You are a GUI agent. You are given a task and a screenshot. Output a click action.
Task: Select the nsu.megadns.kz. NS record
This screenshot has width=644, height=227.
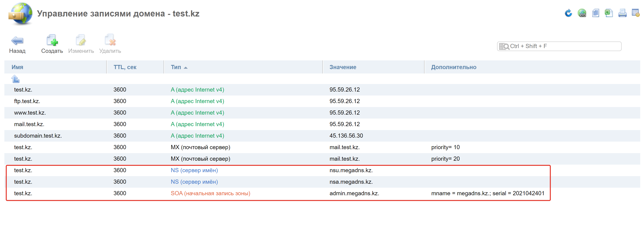click(322, 170)
